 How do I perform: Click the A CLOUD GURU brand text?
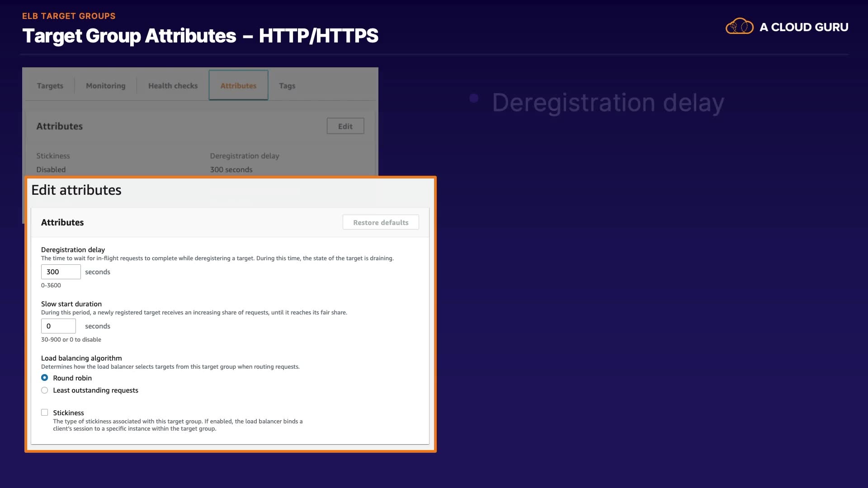pyautogui.click(x=803, y=27)
